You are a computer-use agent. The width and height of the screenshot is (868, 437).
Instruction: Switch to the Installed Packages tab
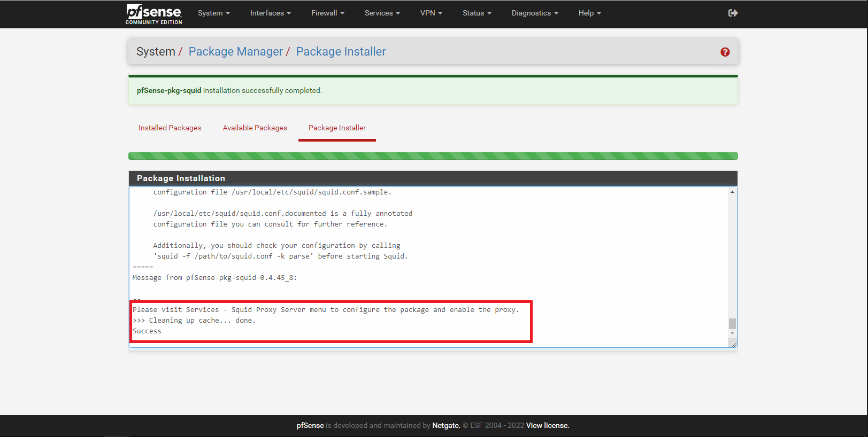click(170, 128)
